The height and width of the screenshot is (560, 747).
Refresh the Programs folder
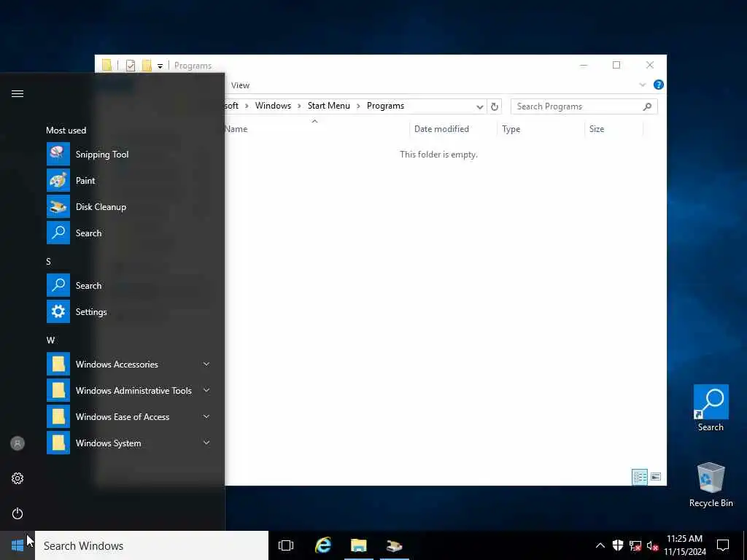point(495,106)
